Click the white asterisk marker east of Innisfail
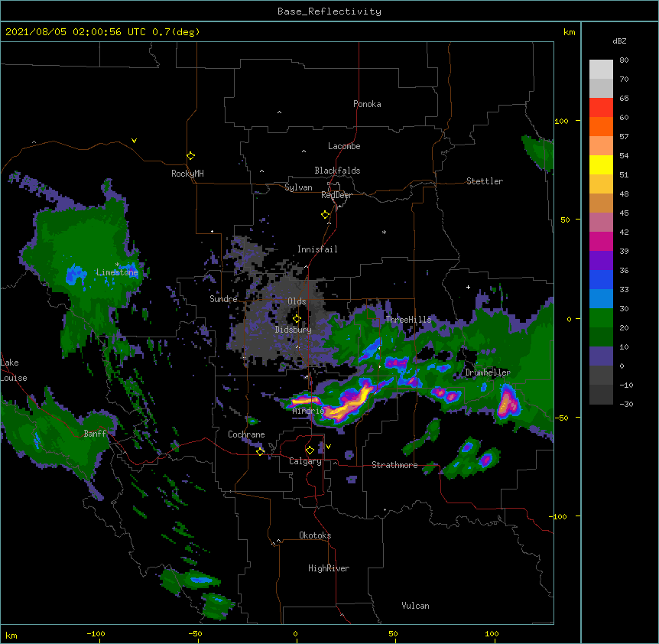 tap(384, 232)
